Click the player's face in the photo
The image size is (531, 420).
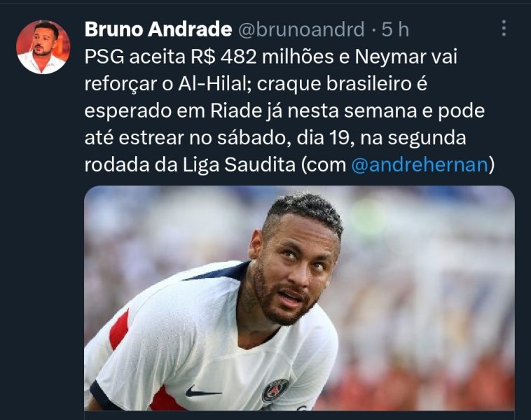tap(294, 271)
